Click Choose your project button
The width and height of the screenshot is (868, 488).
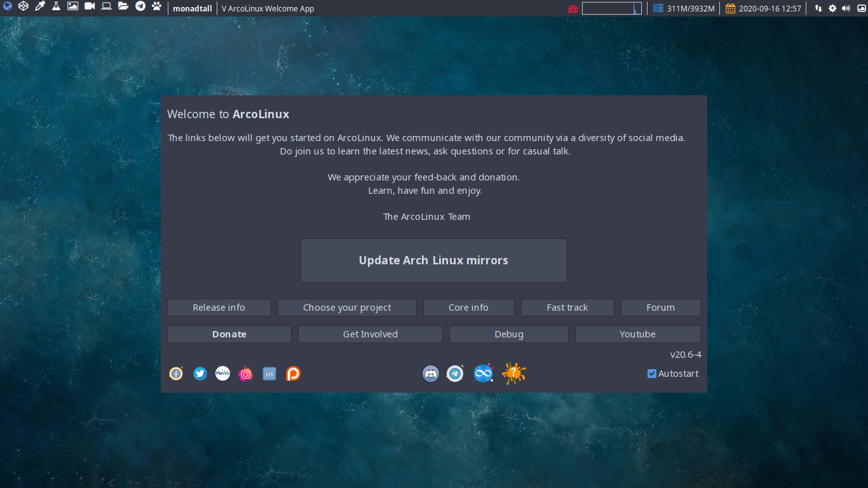[x=347, y=308]
